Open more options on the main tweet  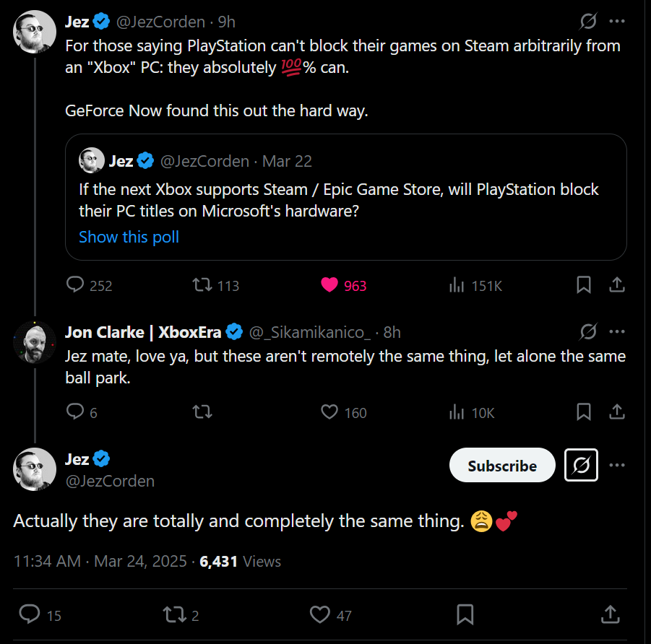point(617,466)
